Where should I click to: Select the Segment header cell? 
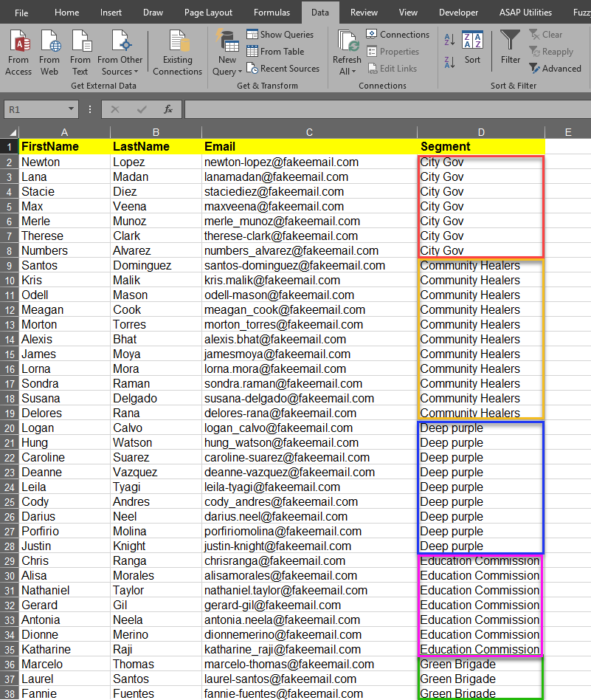pos(481,146)
